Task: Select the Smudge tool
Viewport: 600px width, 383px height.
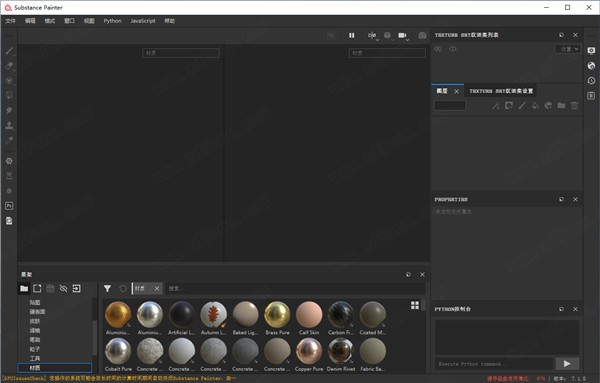Action: click(10, 110)
